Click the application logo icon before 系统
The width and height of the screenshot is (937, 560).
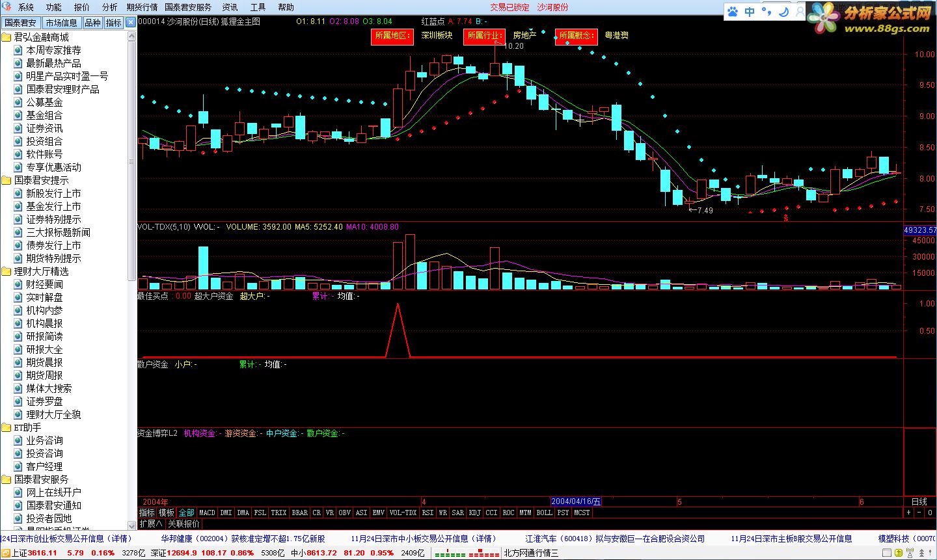(7, 7)
